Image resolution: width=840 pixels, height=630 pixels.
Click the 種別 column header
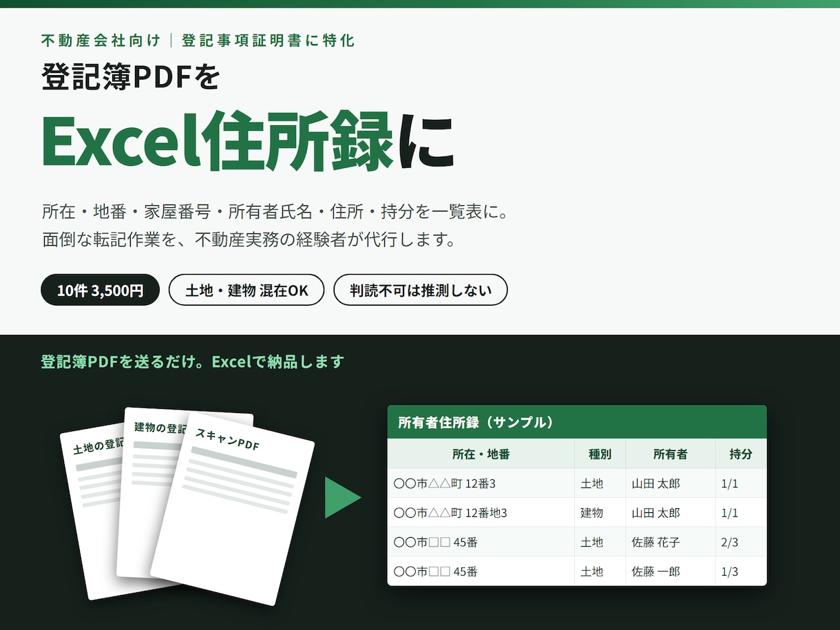(x=600, y=454)
